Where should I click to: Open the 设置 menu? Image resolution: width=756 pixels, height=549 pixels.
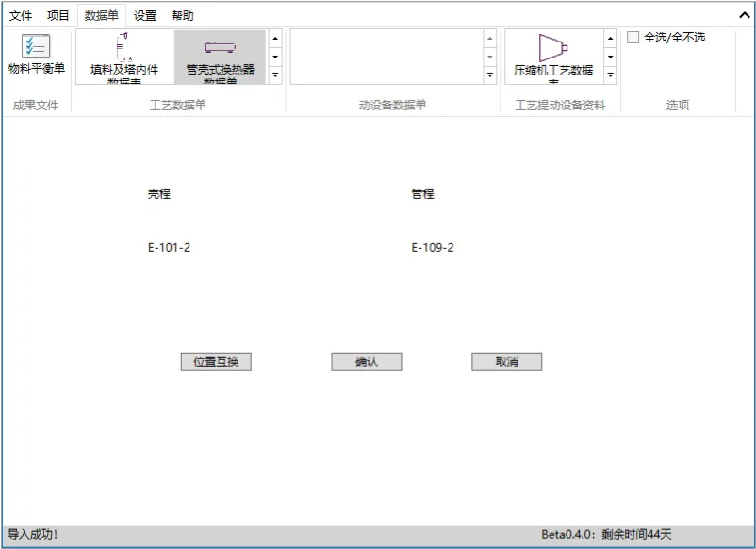[x=144, y=15]
